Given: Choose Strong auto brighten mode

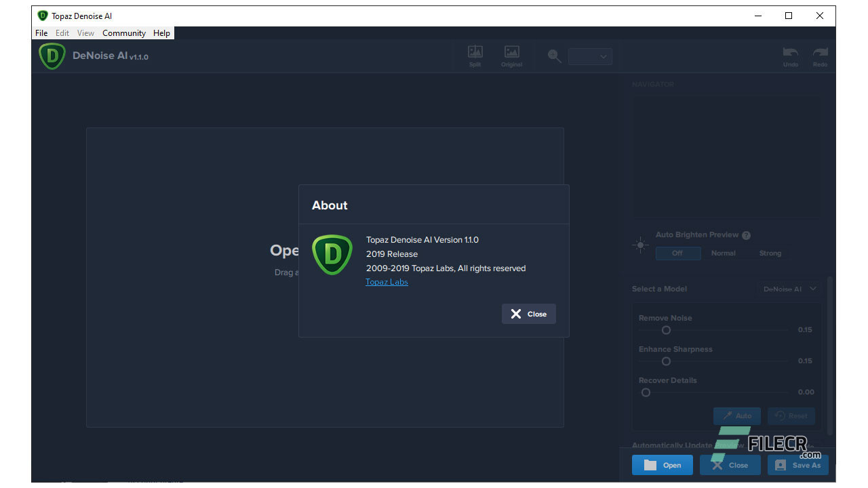Looking at the screenshot, I should [770, 253].
